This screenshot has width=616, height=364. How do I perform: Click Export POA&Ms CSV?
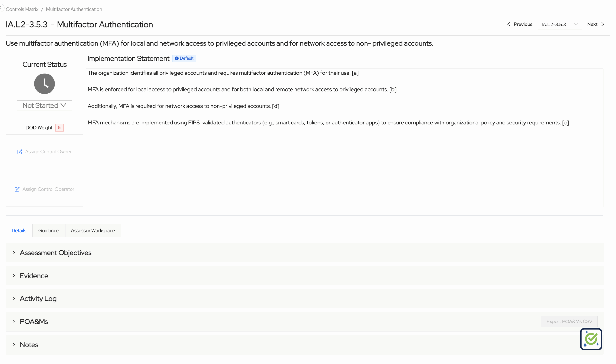(x=569, y=321)
